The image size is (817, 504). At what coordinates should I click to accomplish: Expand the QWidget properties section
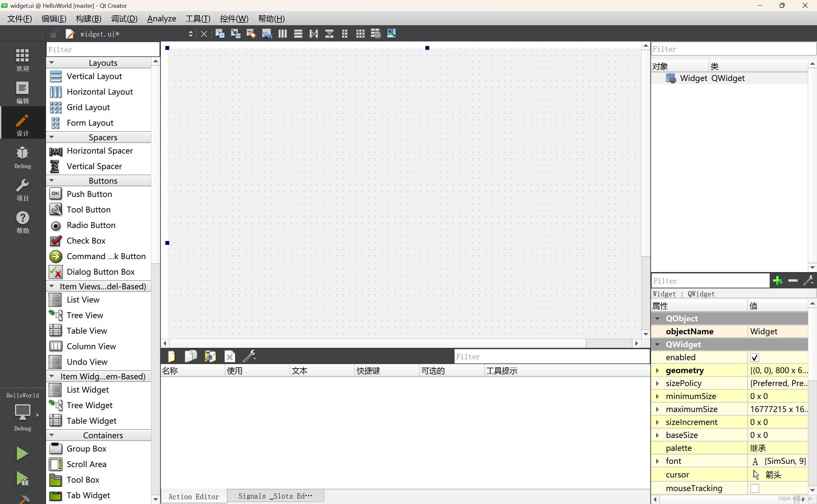(x=658, y=344)
